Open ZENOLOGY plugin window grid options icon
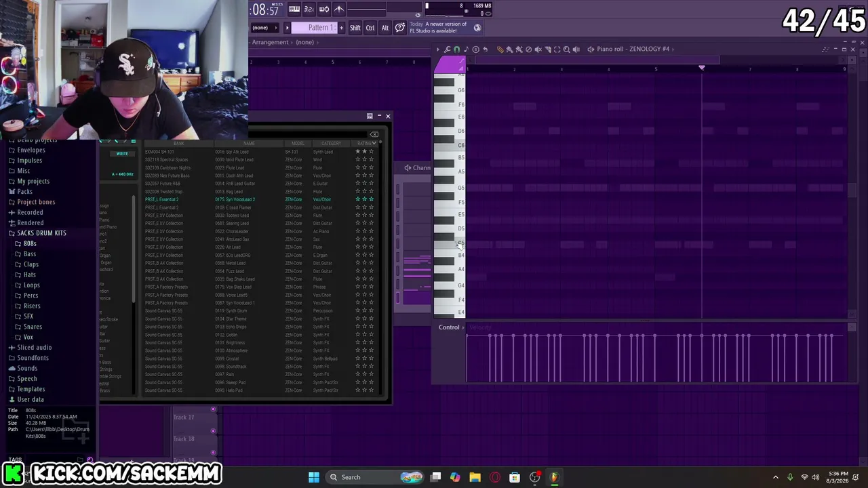The height and width of the screenshot is (488, 868). point(370,117)
